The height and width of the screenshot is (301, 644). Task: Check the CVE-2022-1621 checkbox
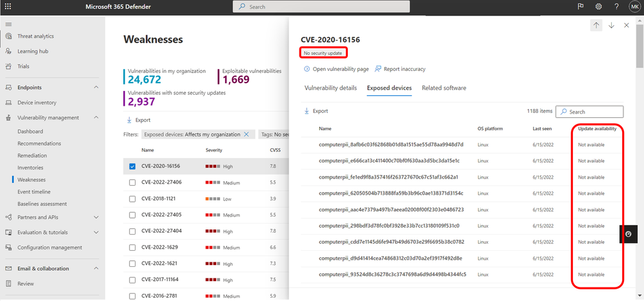click(x=132, y=264)
